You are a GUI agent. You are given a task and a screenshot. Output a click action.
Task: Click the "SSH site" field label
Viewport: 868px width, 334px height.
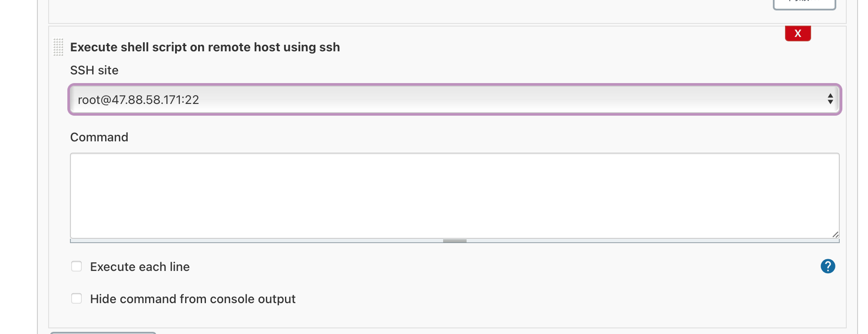click(94, 70)
